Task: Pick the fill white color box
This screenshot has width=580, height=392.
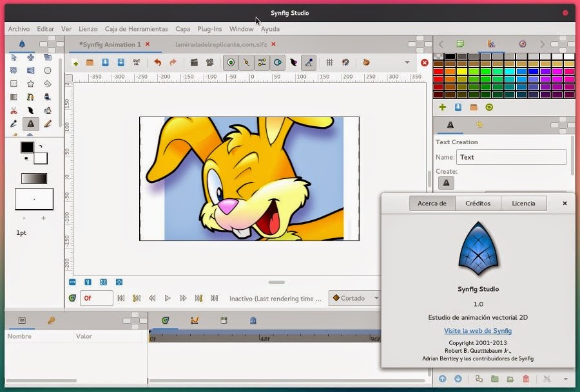Action: (41, 158)
